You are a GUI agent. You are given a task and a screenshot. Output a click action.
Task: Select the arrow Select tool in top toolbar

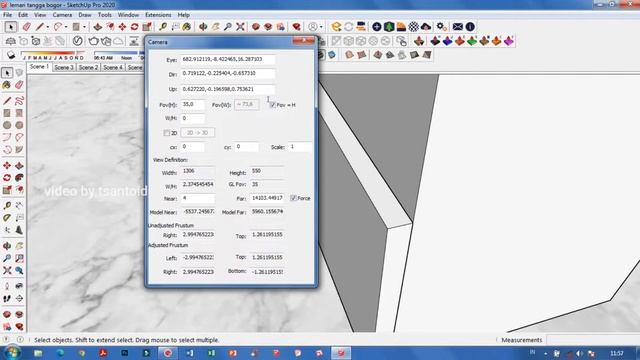point(11,27)
